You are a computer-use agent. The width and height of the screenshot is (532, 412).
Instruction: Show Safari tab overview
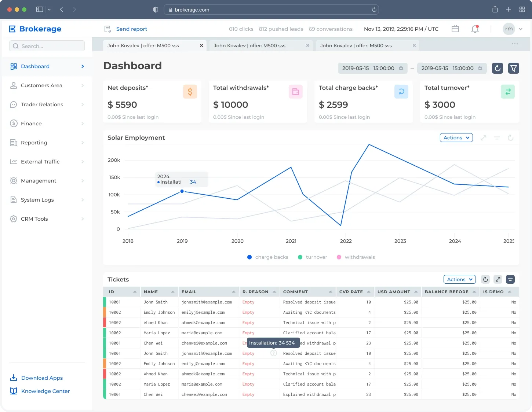click(x=522, y=10)
